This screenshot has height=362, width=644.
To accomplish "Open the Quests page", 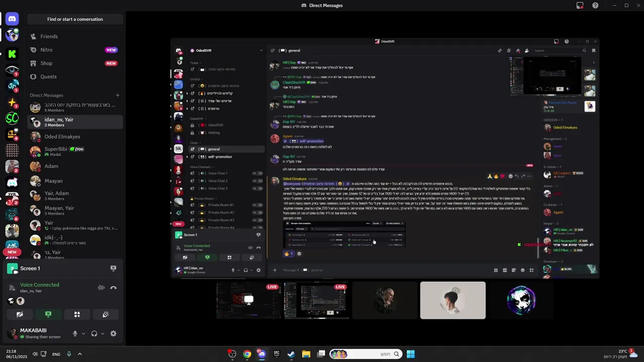I will coord(75,76).
